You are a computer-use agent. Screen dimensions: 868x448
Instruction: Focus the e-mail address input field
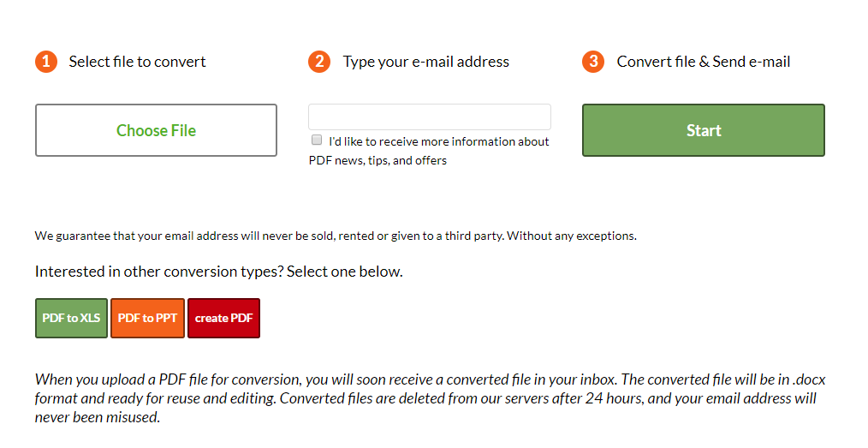coord(429,117)
